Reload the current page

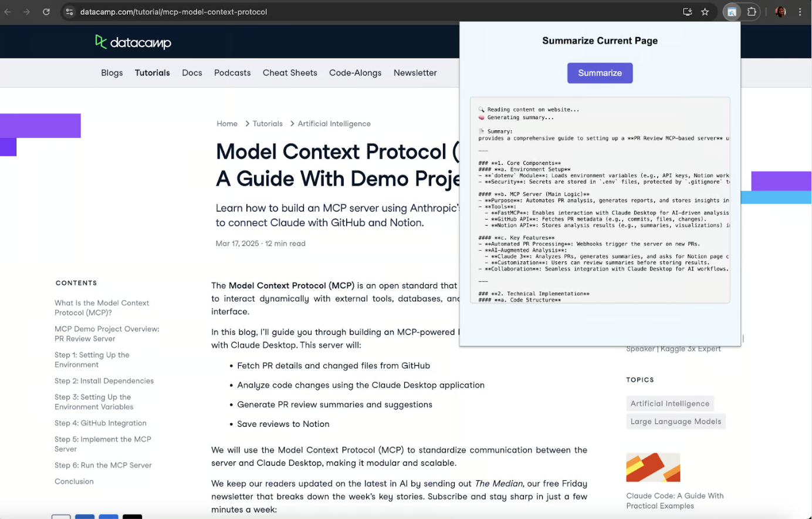(x=46, y=12)
